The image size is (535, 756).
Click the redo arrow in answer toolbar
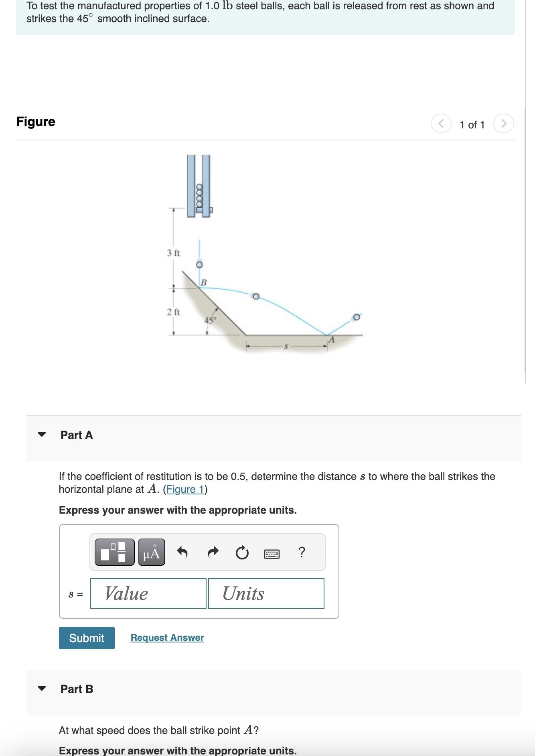pos(213,553)
